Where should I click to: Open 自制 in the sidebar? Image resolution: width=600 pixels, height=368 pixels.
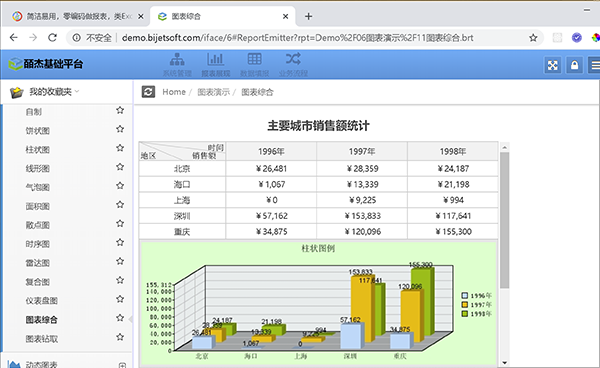pos(34,112)
